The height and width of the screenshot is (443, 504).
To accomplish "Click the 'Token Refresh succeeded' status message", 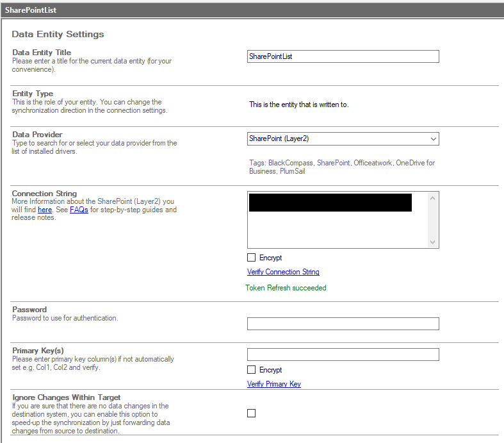I will (x=286, y=288).
